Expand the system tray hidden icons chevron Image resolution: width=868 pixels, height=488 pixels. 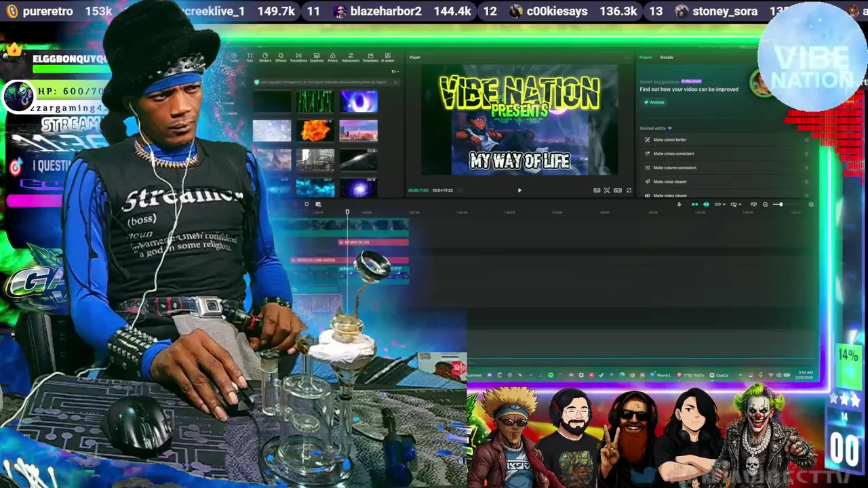[x=741, y=375]
